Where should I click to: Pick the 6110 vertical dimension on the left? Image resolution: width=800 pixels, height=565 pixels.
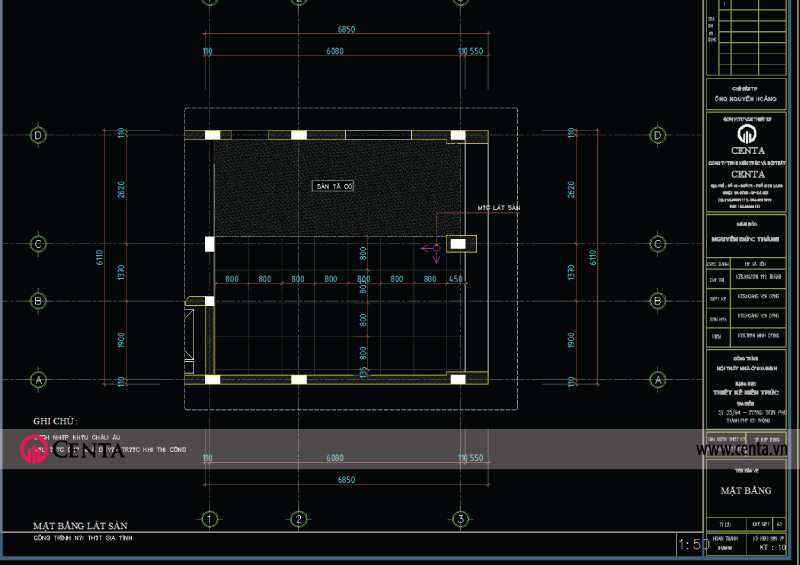(100, 257)
